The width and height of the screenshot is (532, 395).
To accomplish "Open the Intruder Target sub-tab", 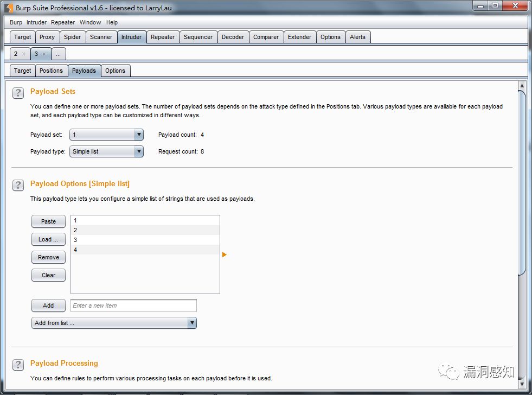I will tap(22, 71).
